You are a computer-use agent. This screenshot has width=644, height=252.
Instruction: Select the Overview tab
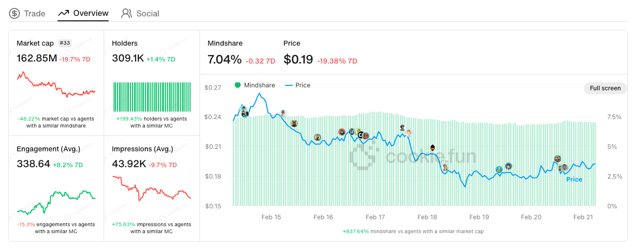[83, 13]
